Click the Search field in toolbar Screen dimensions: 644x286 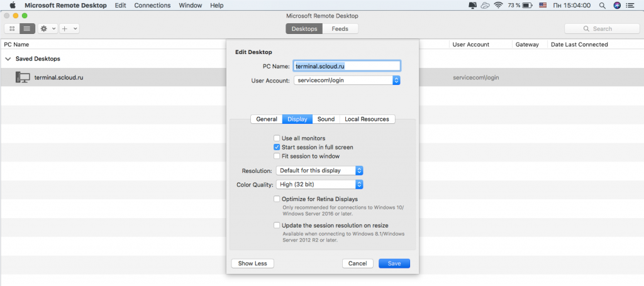pyautogui.click(x=602, y=29)
